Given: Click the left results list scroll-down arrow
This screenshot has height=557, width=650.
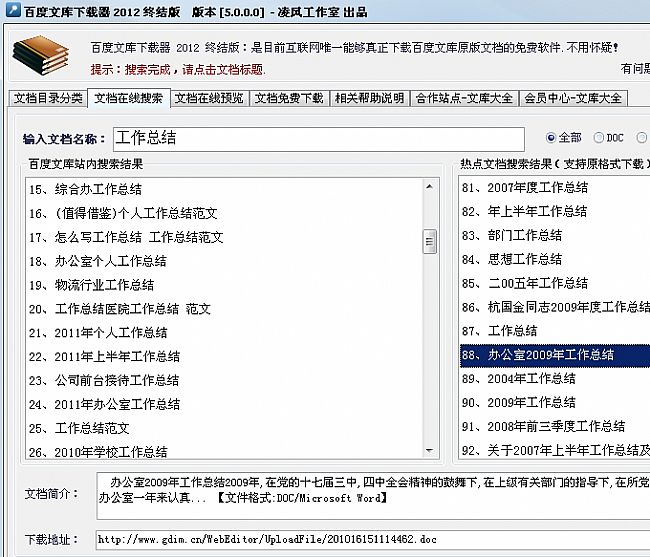Looking at the screenshot, I should 430,451.
